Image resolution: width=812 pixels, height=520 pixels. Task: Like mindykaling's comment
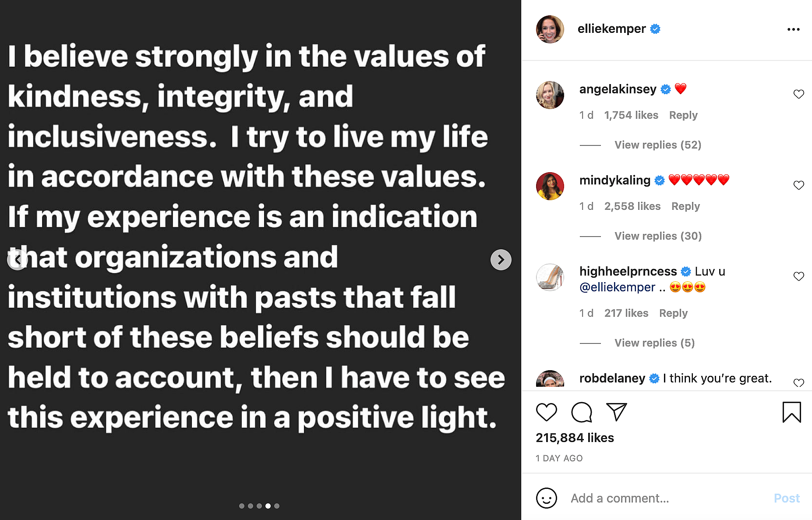pyautogui.click(x=798, y=185)
